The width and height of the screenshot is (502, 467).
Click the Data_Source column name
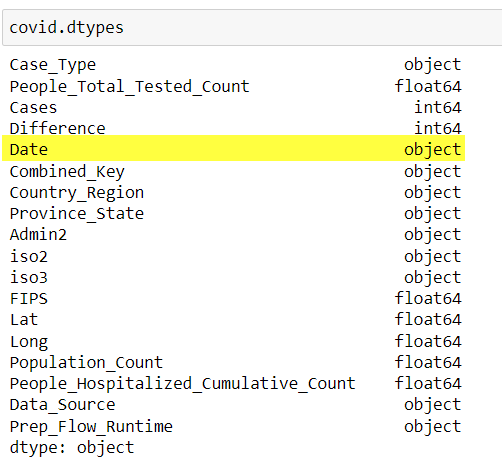point(62,405)
